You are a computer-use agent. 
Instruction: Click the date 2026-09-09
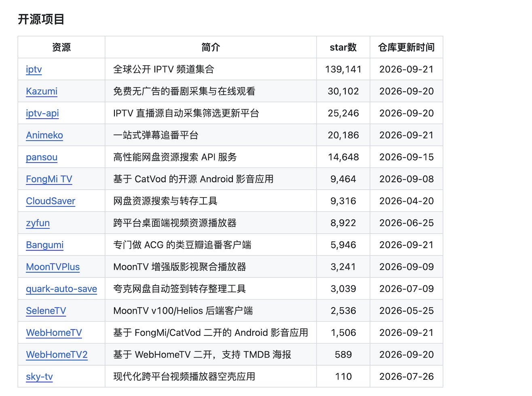pos(406,267)
